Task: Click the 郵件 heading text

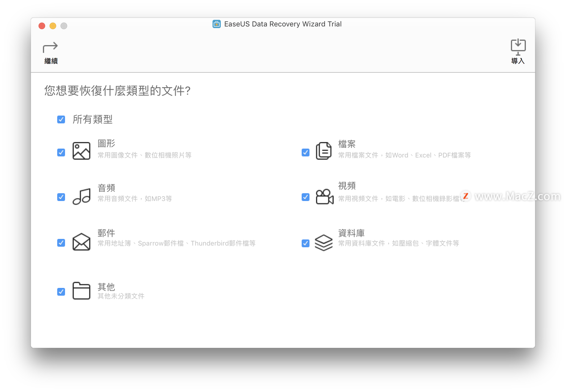Action: point(106,233)
